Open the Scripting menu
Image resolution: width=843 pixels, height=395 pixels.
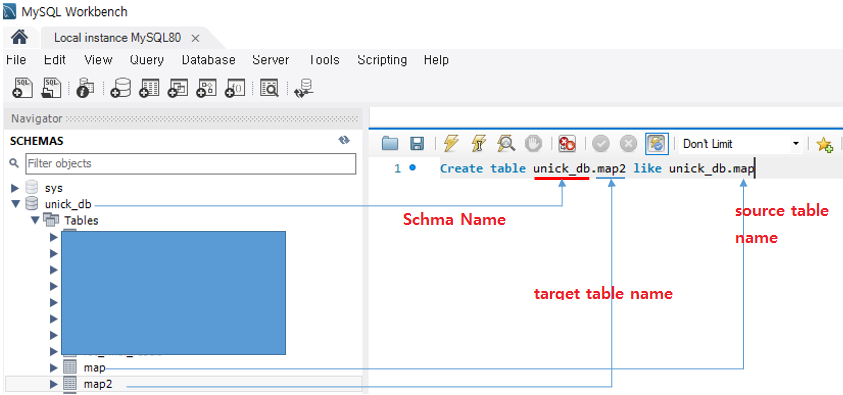[x=382, y=60]
